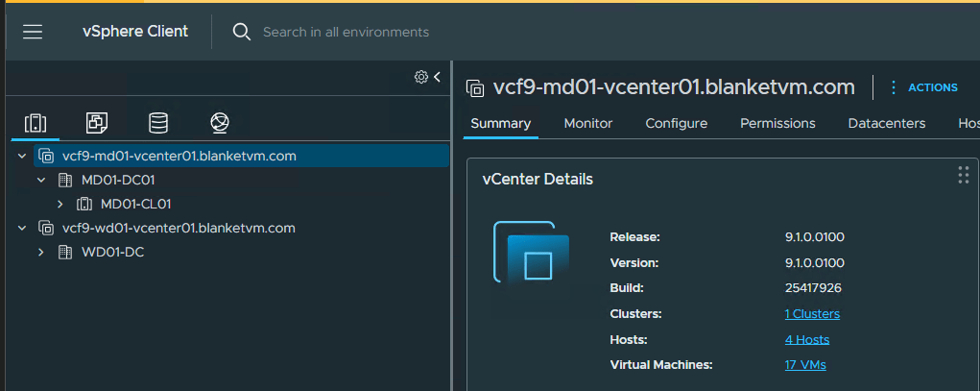Screen dimensions: 980x391
Task: Collapse the MD01-DC01 datacenter node
Action: (41, 181)
